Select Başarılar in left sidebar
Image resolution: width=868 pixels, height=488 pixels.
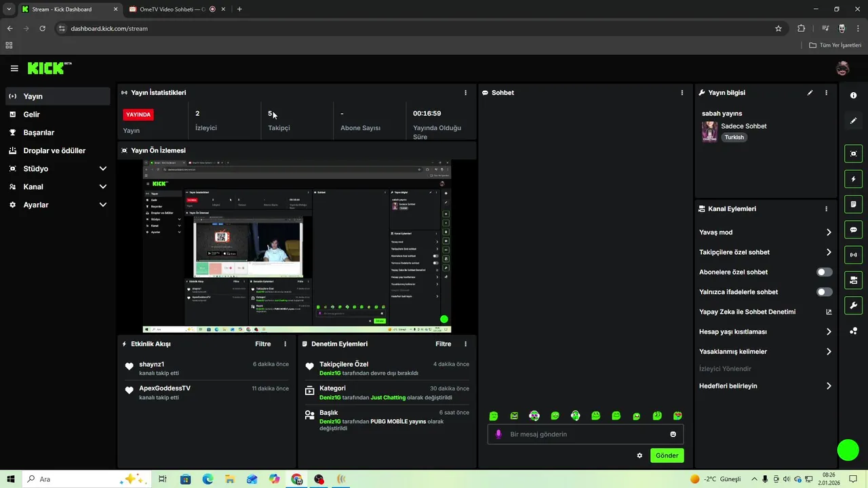[58, 133]
